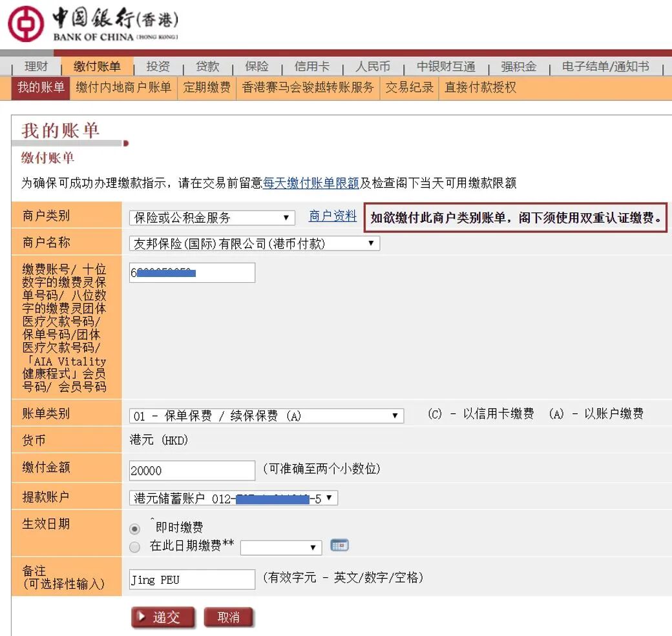672x636 pixels.
Task: Click the 可准确至两个小数位 hint text
Action: tap(321, 469)
